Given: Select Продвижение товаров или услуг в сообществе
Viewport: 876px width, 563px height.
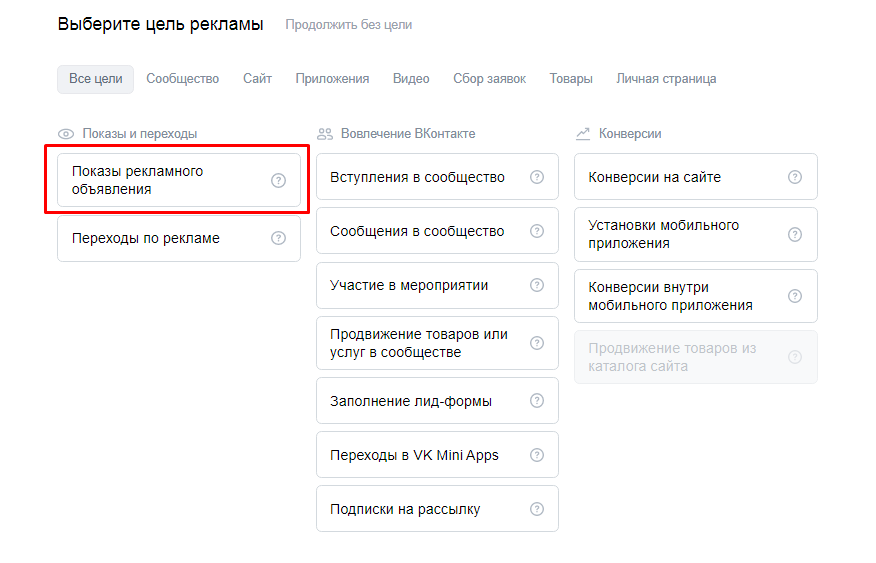Looking at the screenshot, I should pos(419,343).
